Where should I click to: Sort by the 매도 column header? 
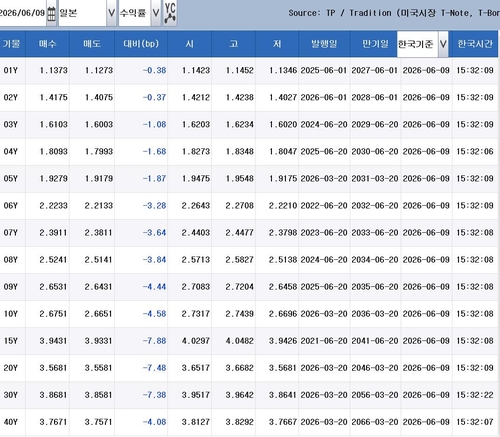click(92, 44)
